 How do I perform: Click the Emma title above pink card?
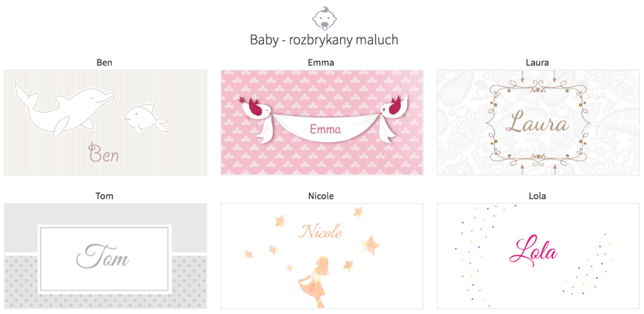(321, 63)
